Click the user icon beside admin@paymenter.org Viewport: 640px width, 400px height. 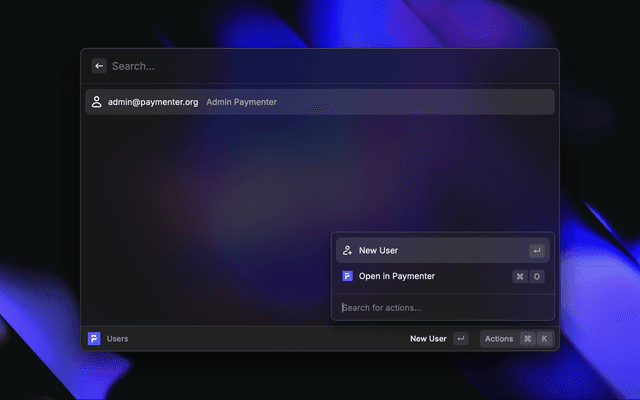(97, 102)
